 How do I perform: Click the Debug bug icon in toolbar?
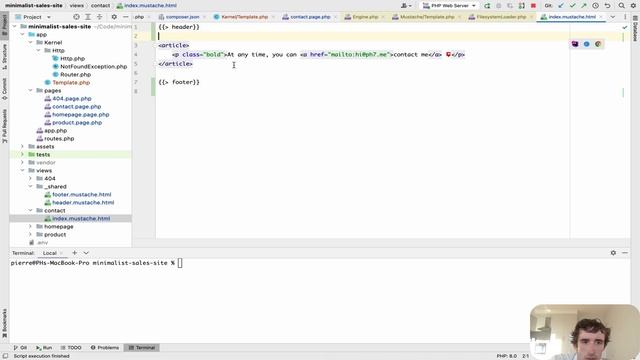pos(498,6)
